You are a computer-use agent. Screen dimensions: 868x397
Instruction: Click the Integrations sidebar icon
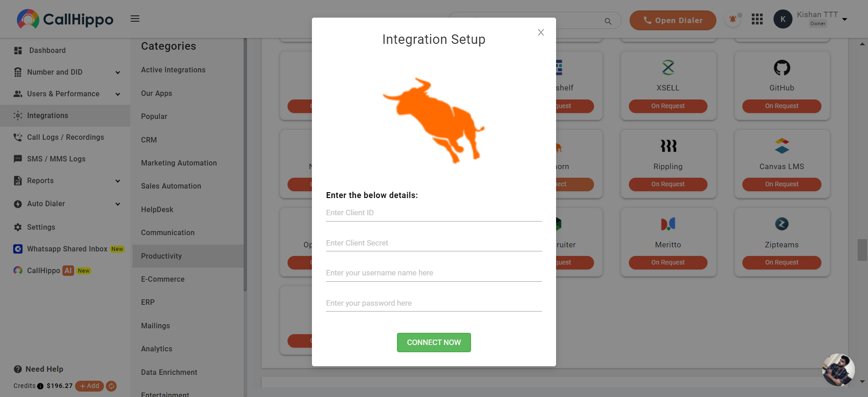coord(18,116)
